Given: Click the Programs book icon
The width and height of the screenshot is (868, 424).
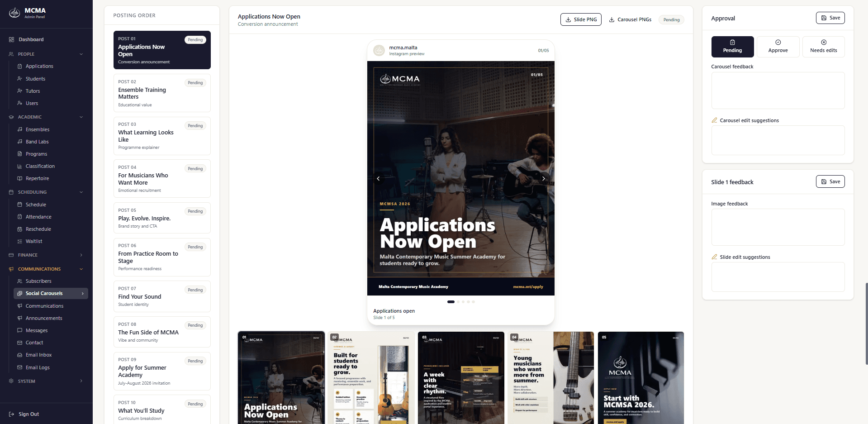Looking at the screenshot, I should click(x=19, y=154).
